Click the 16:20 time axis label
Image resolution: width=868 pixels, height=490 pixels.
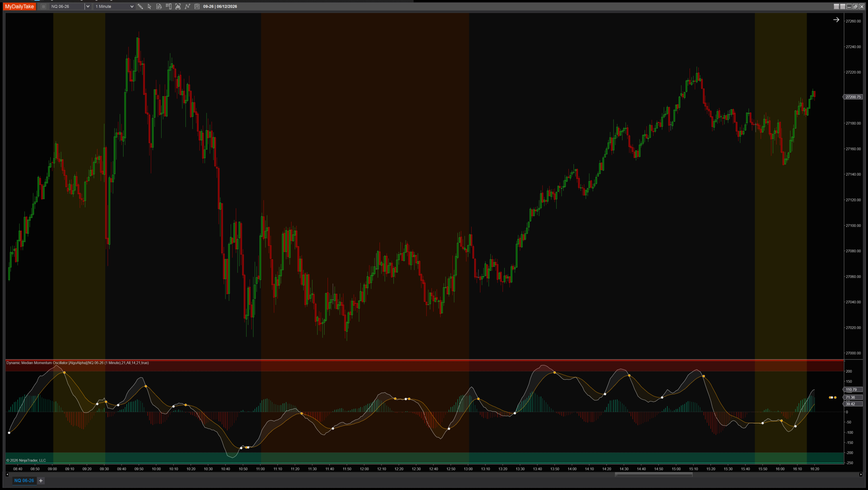click(815, 469)
